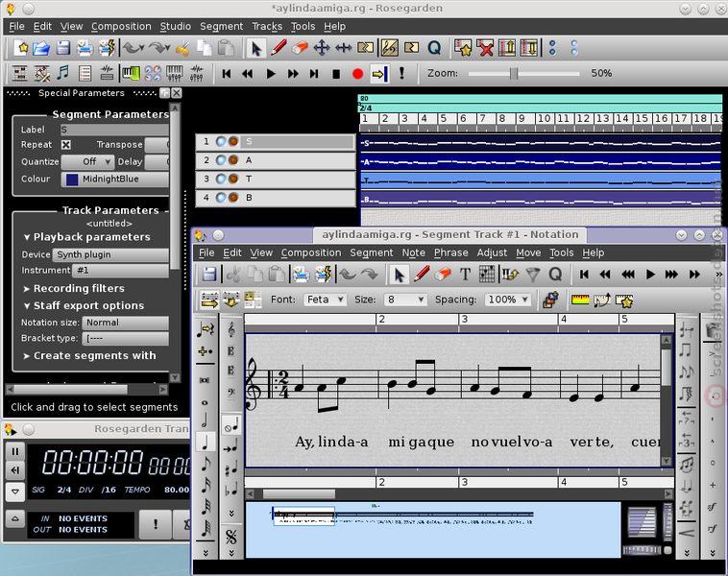Click the Save icon in notation window
The width and height of the screenshot is (728, 576).
coord(209,275)
